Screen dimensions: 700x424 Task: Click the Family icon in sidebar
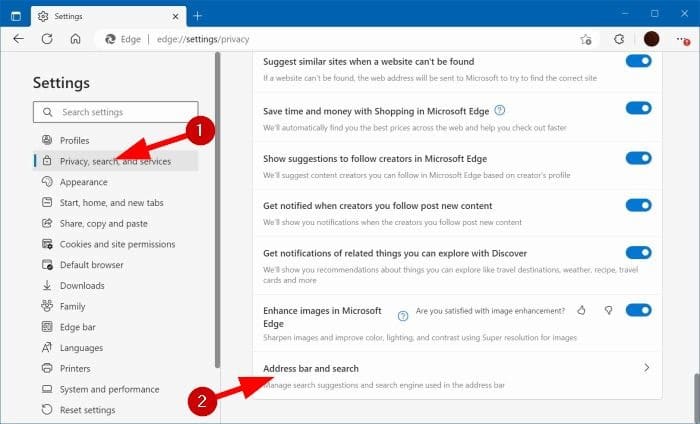tap(47, 306)
